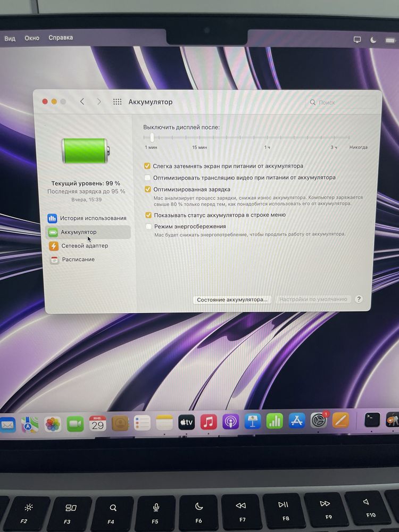Select 'Аккумулятор' sidebar item

[88, 232]
